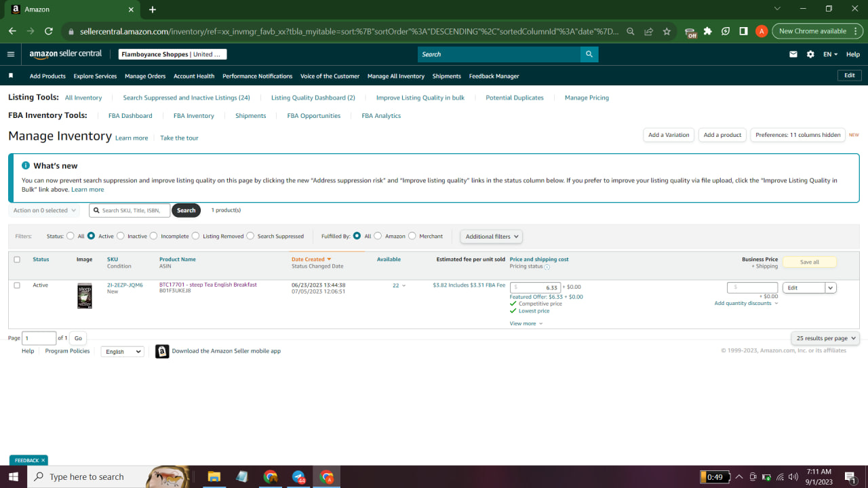Open the settings gear icon
This screenshot has height=488, width=868.
tap(810, 54)
